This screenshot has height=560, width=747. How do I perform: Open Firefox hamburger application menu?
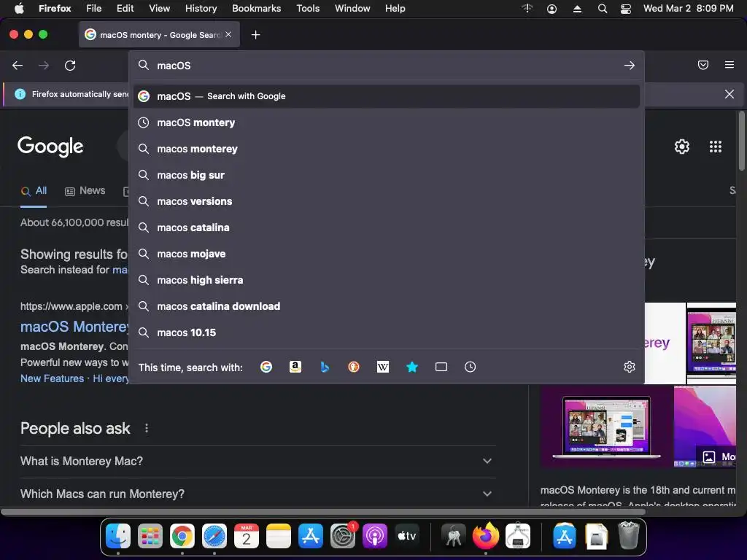(729, 65)
